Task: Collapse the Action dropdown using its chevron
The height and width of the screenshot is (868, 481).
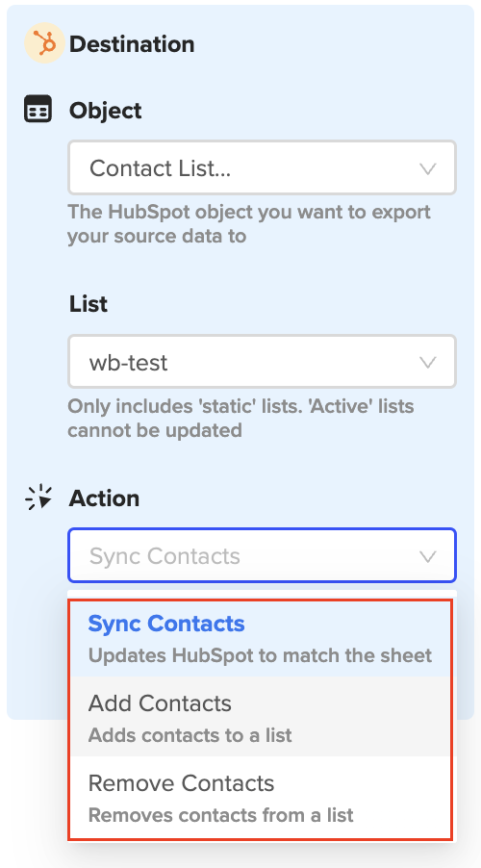Action: (x=428, y=556)
